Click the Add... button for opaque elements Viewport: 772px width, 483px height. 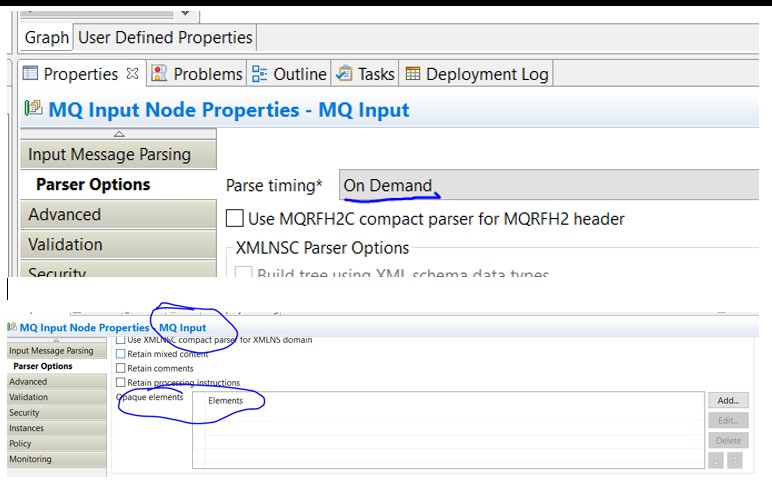(x=728, y=400)
